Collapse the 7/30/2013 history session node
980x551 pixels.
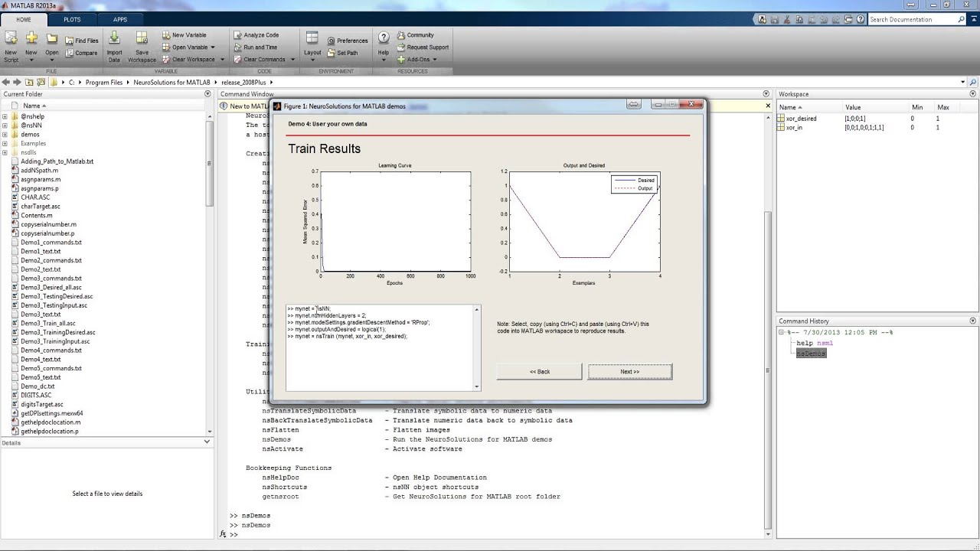[782, 333]
